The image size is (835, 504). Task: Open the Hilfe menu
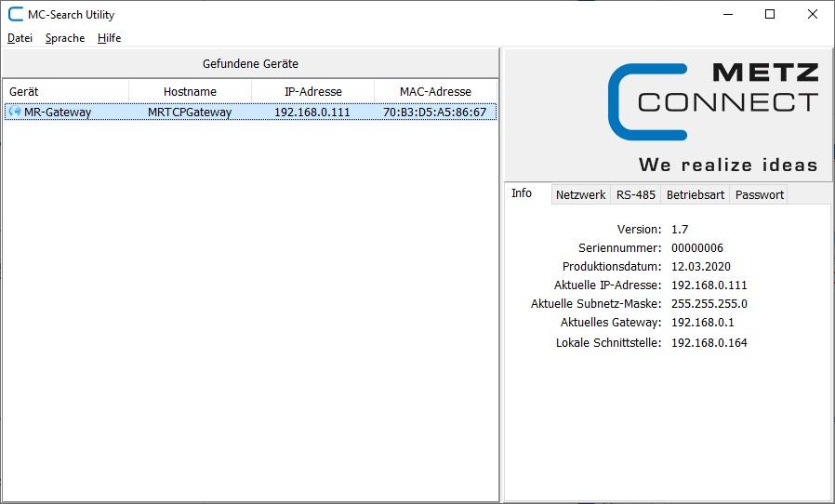point(110,38)
